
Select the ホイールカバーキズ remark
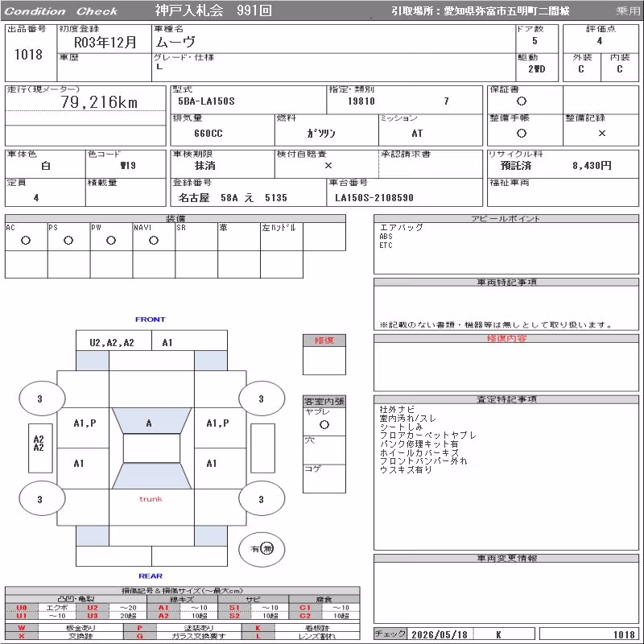click(419, 452)
